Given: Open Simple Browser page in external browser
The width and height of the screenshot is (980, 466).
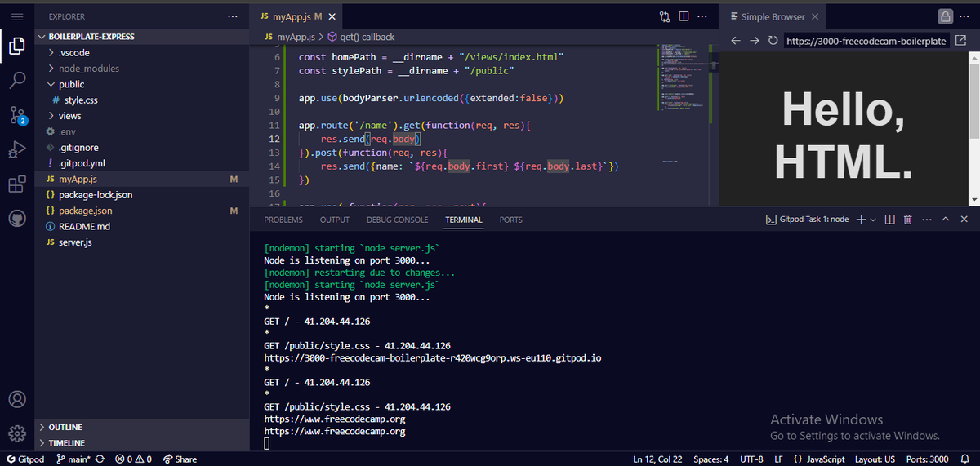Looking at the screenshot, I should 961,41.
